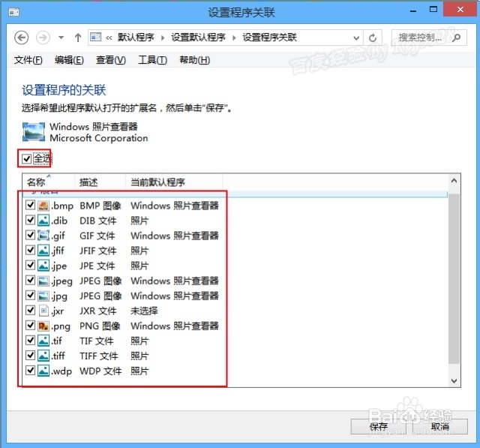The height and width of the screenshot is (448, 480).
Task: Sort by 描述 column header
Action: 100,182
